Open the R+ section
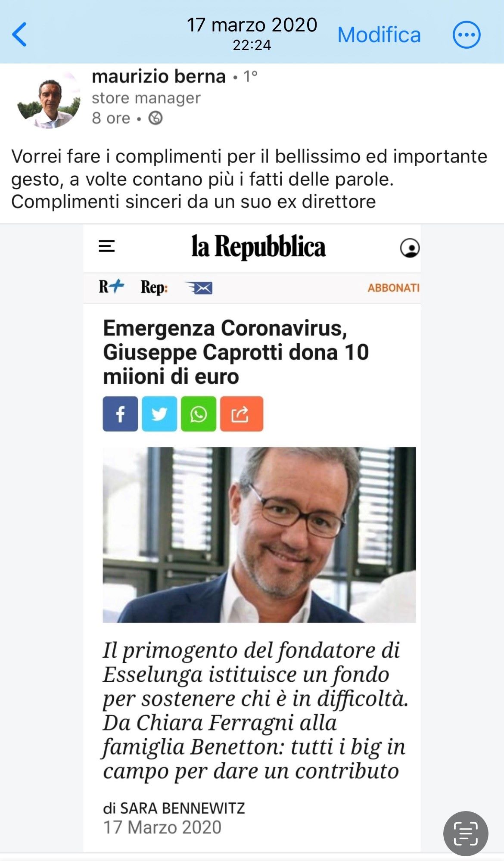 [111, 286]
